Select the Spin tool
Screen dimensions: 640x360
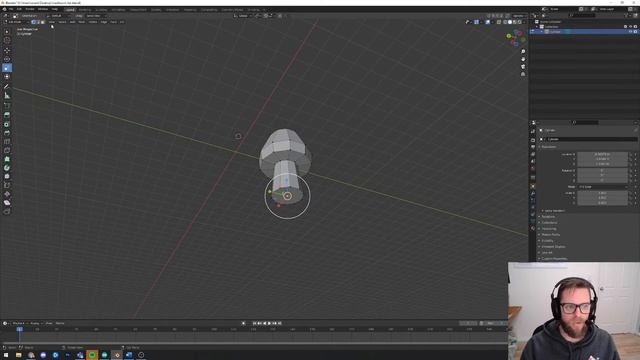pos(7,168)
